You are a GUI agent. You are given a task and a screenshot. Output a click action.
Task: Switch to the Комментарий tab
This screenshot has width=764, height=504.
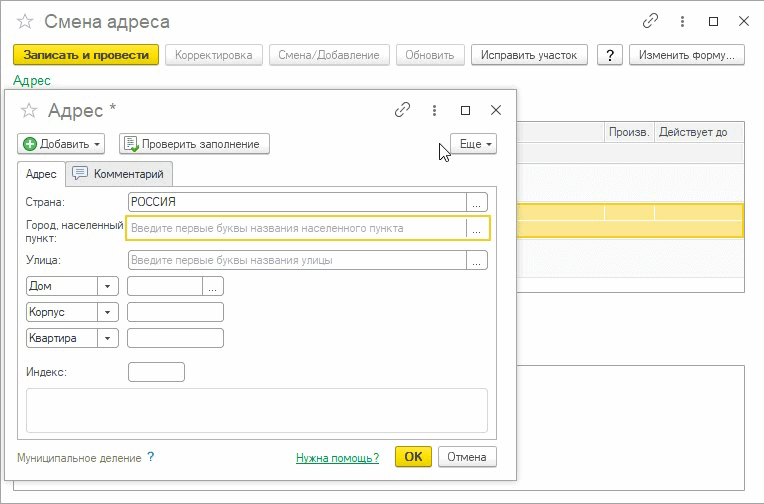point(119,174)
